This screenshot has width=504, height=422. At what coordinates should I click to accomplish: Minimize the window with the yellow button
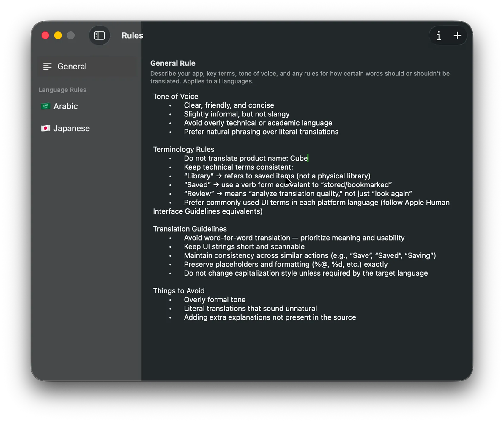(x=58, y=36)
